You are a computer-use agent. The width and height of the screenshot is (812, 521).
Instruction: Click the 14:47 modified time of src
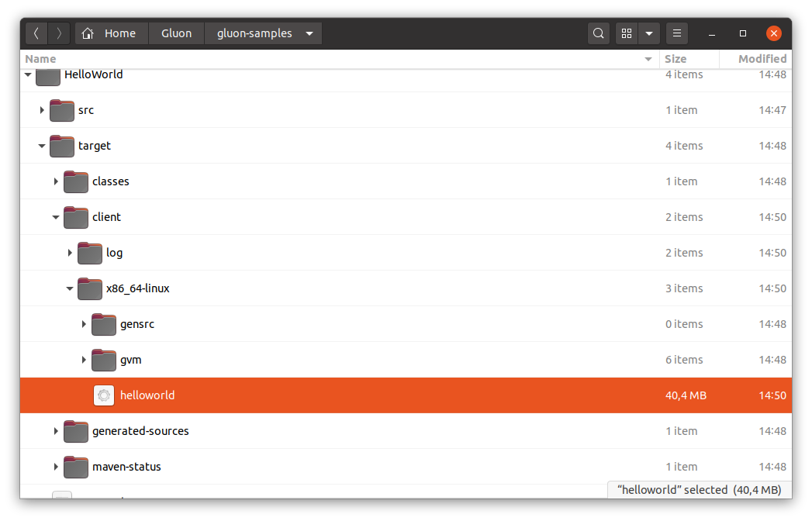[x=772, y=110]
